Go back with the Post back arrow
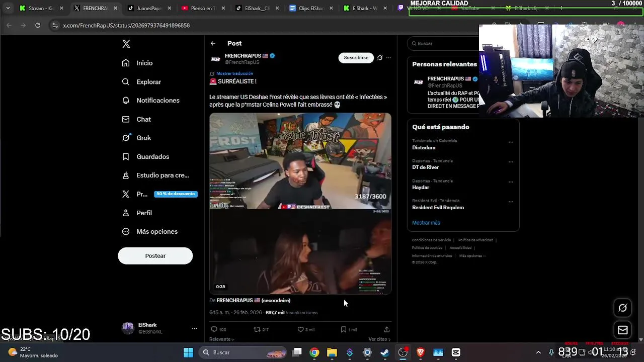This screenshot has width=644, height=362. (213, 43)
